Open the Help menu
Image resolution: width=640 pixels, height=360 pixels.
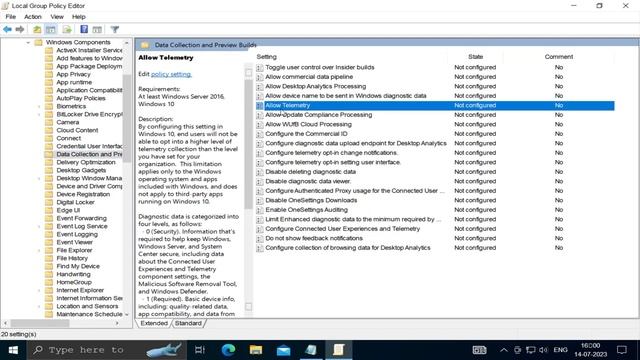click(x=78, y=17)
